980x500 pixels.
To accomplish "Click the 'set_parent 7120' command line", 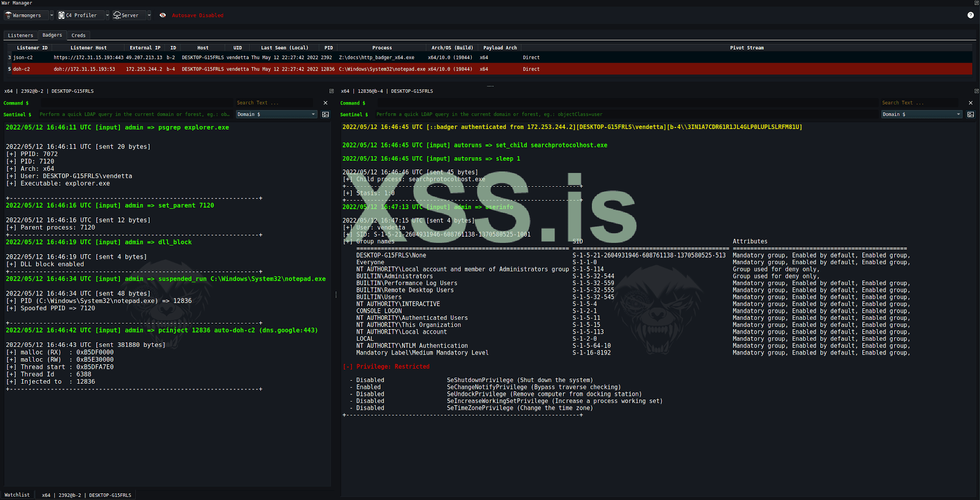I will coord(110,206).
